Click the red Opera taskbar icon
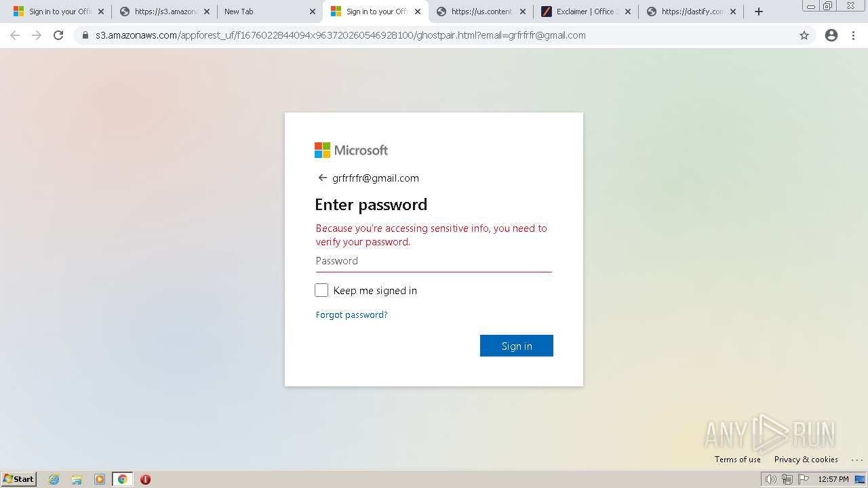 click(145, 479)
